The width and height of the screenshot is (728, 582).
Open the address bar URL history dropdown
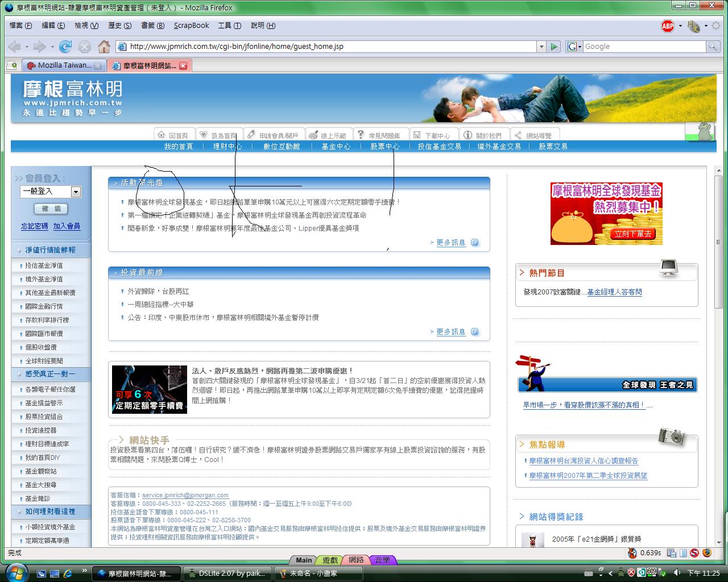point(541,47)
